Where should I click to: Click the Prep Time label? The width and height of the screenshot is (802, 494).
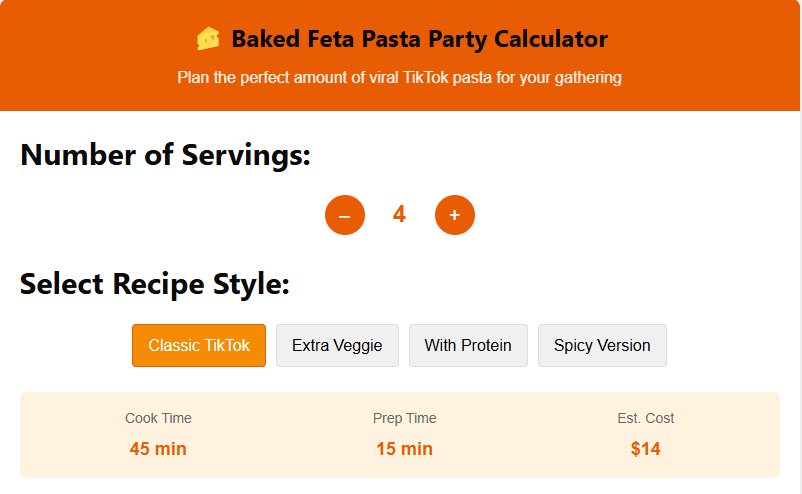click(405, 418)
